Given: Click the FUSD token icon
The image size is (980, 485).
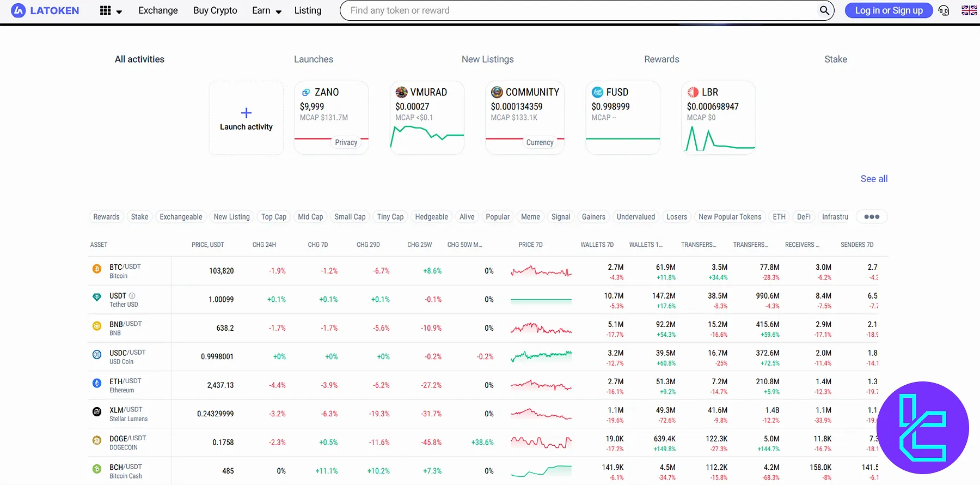Looking at the screenshot, I should (x=597, y=92).
